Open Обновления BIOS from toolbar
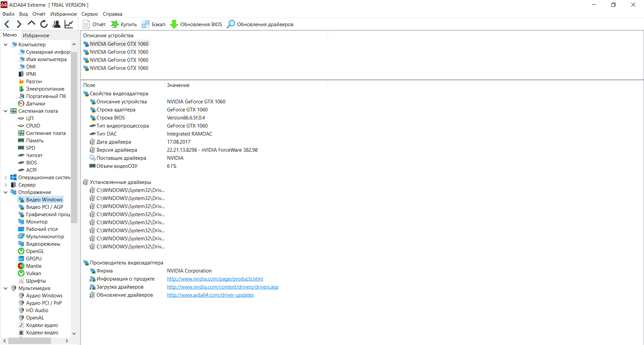 click(x=196, y=24)
